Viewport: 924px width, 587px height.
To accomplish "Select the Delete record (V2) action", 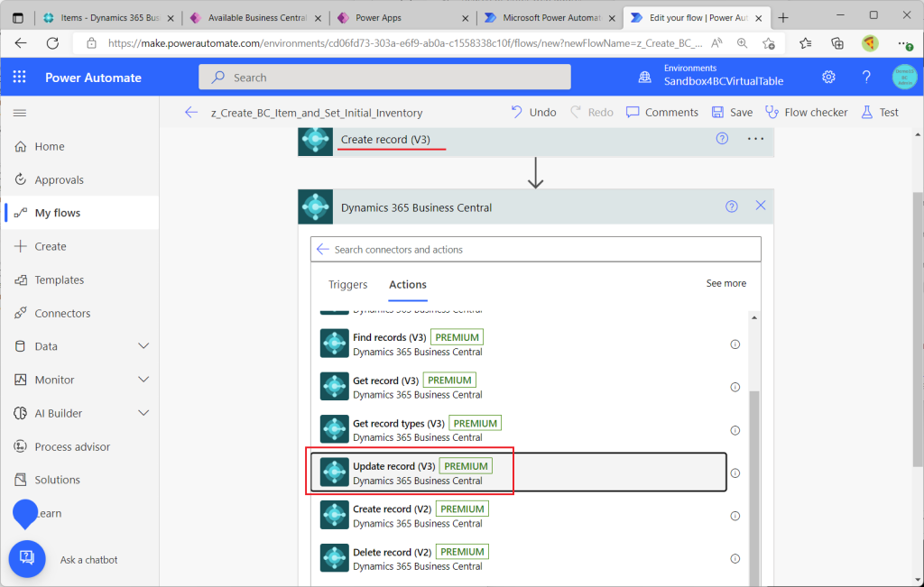I will (x=519, y=559).
